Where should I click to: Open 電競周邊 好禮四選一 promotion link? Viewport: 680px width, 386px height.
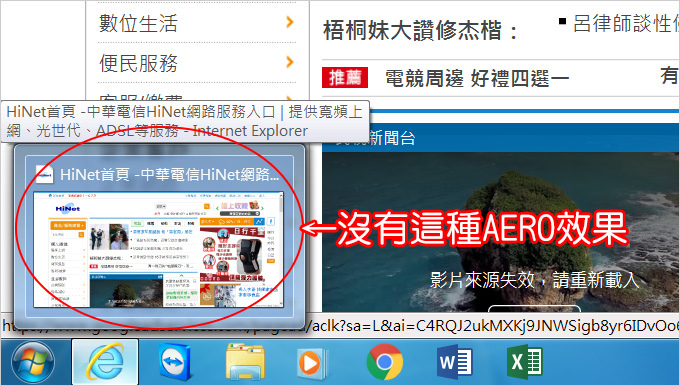coord(477,79)
